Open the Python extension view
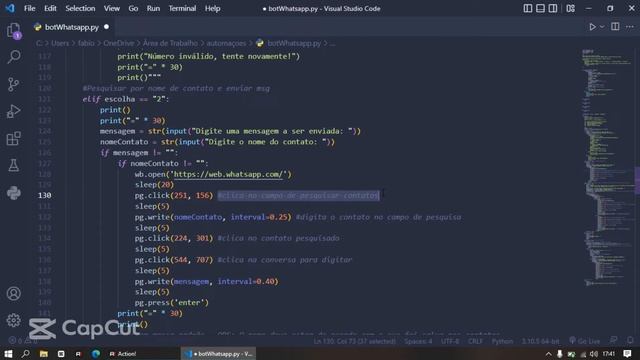Screen dimensions: 640x360 point(13,193)
